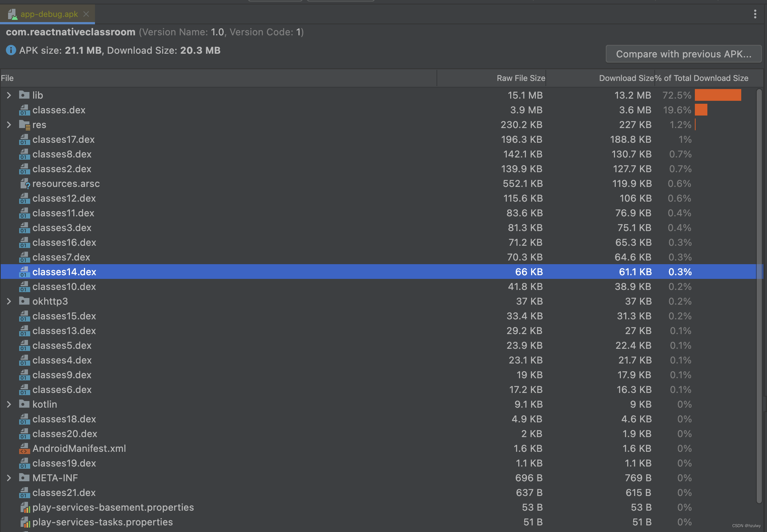Click the 552.1 KB raw size of resources.arsc
The height and width of the screenshot is (532, 767).
pos(523,184)
